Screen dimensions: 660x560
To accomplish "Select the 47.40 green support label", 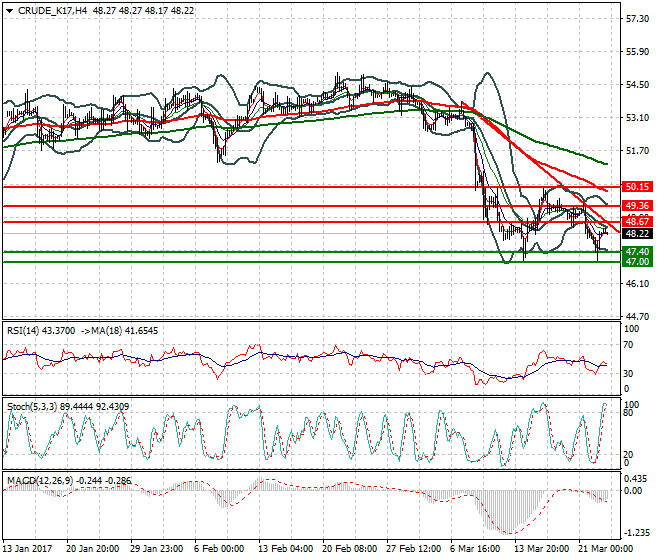I will click(637, 252).
